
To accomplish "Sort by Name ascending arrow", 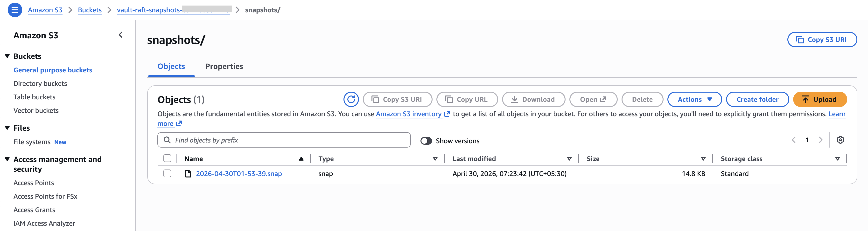I will coord(301,159).
